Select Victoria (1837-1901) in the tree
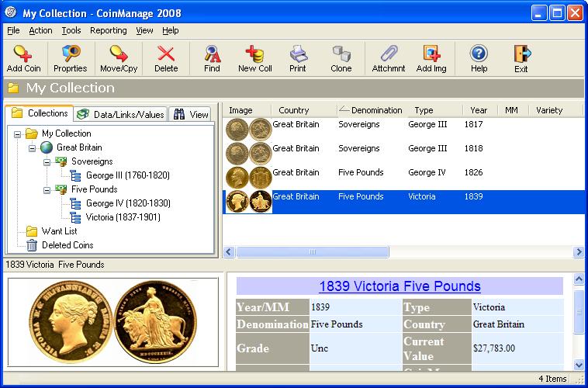The height and width of the screenshot is (388, 588). pos(123,217)
